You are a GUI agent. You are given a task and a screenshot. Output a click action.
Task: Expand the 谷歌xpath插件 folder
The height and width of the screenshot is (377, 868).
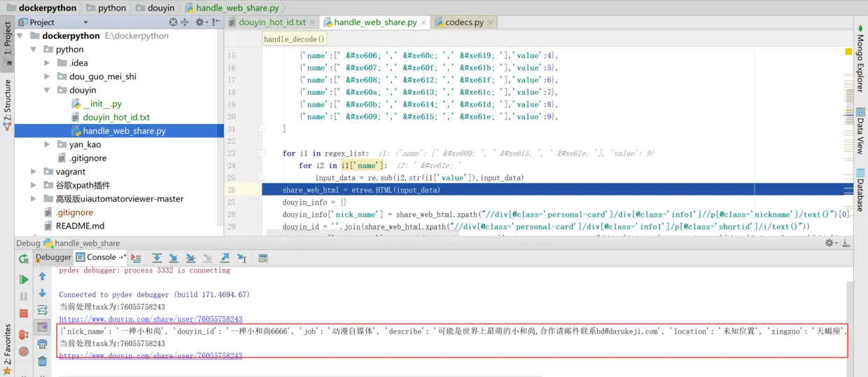(33, 186)
